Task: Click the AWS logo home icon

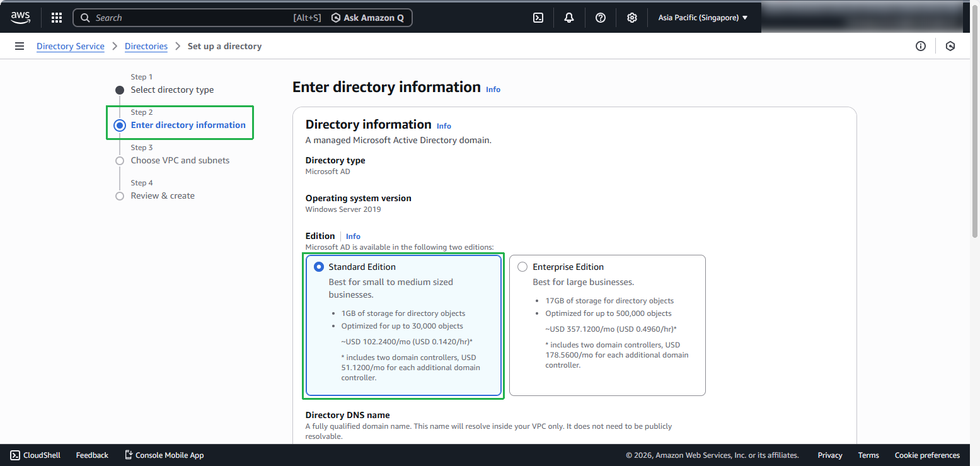Action: [x=20, y=18]
